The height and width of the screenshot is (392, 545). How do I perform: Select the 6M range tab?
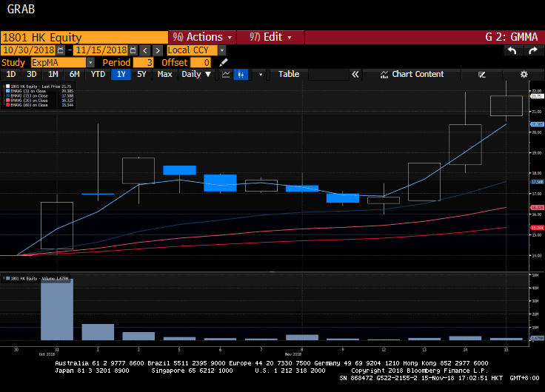(x=74, y=74)
